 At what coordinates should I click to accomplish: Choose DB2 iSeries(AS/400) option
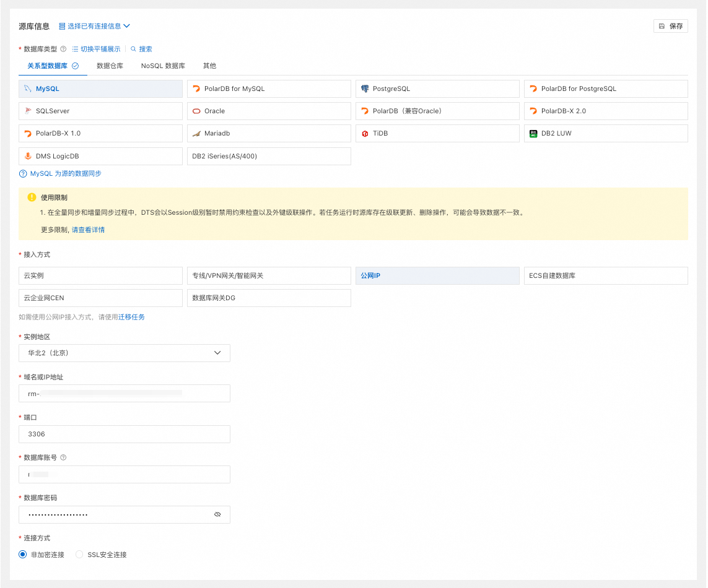(x=269, y=156)
